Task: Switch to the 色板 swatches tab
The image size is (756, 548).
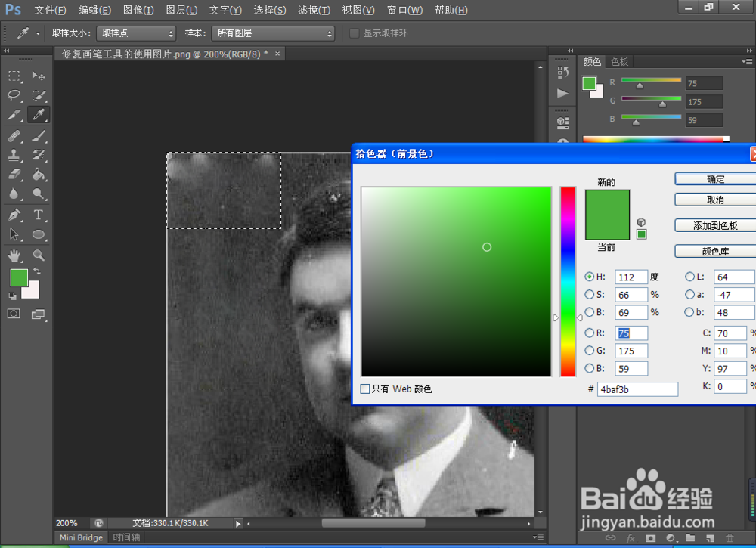Action: (620, 62)
